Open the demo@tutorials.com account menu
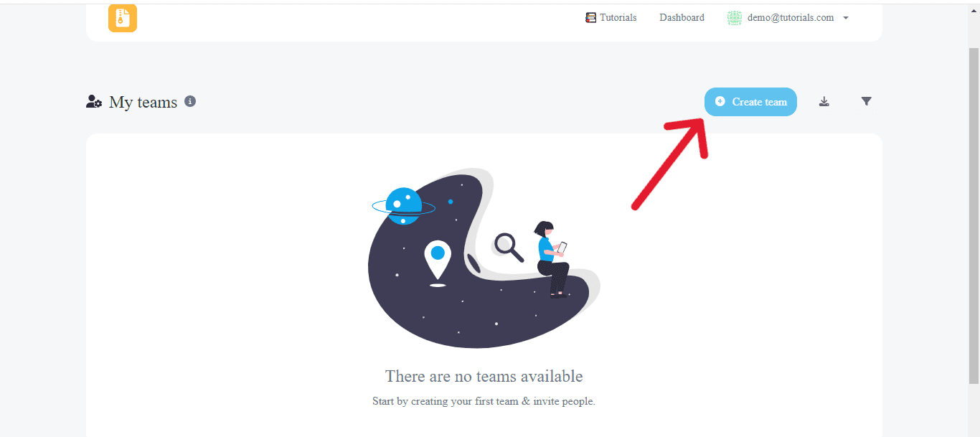This screenshot has width=980, height=437. (788, 18)
